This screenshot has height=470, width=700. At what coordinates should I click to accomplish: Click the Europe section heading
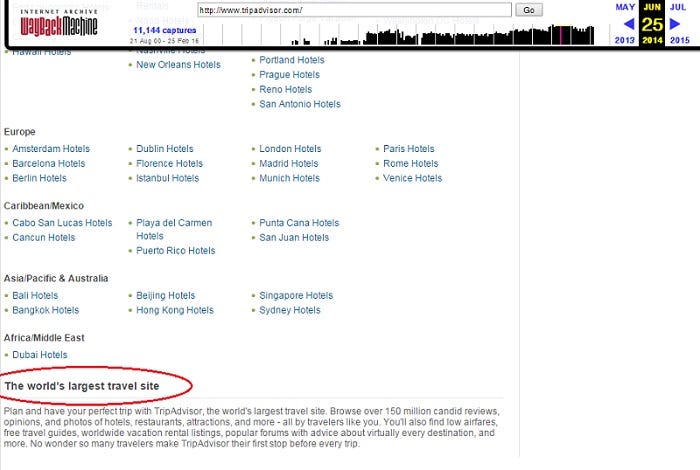point(20,132)
